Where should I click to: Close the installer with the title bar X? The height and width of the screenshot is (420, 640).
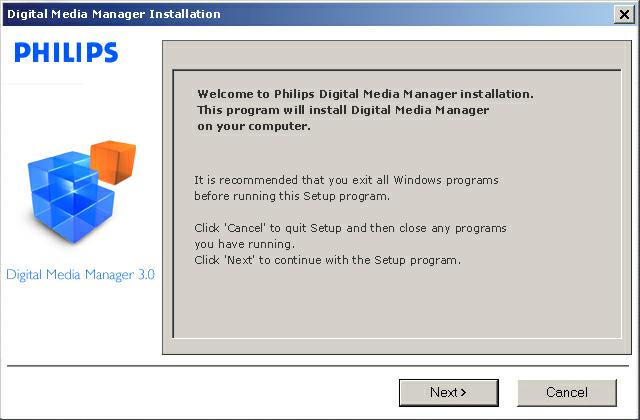(624, 14)
